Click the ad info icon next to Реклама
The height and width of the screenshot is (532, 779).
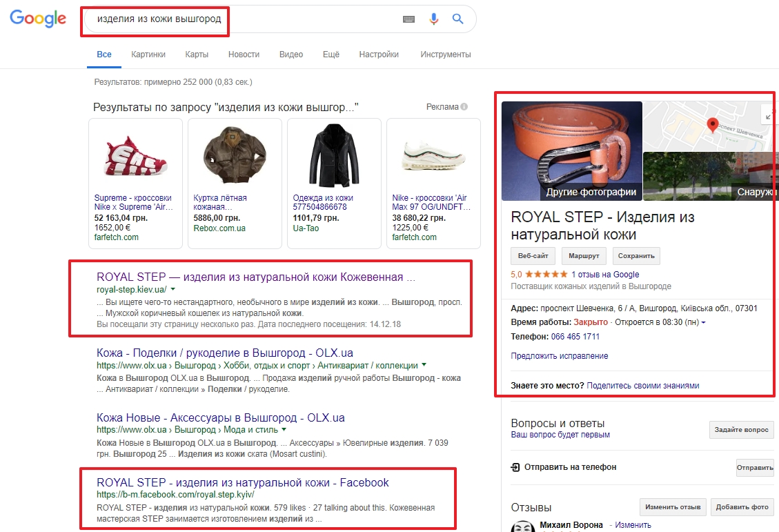(464, 107)
